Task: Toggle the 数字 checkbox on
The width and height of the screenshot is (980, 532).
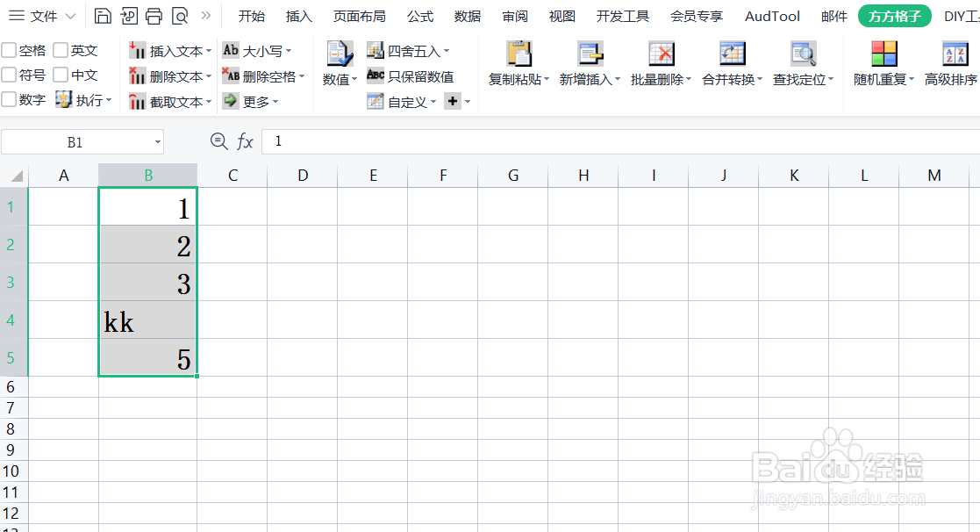Action: tap(11, 99)
